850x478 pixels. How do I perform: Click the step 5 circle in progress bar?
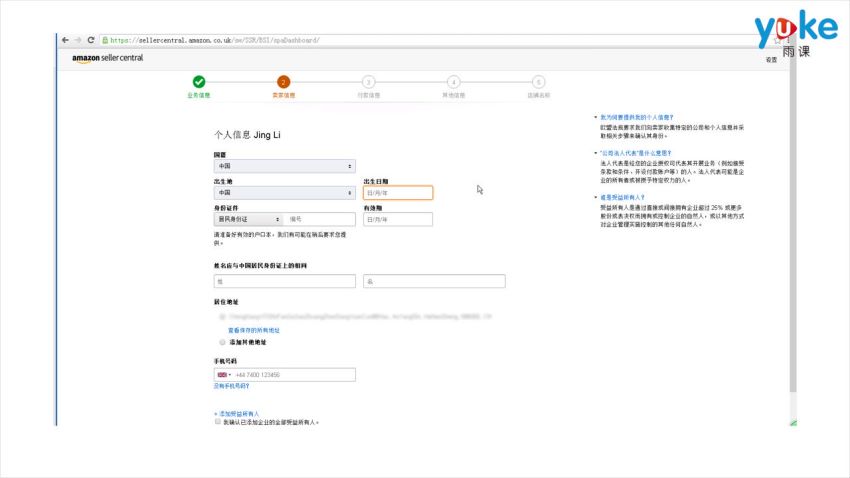[x=538, y=82]
